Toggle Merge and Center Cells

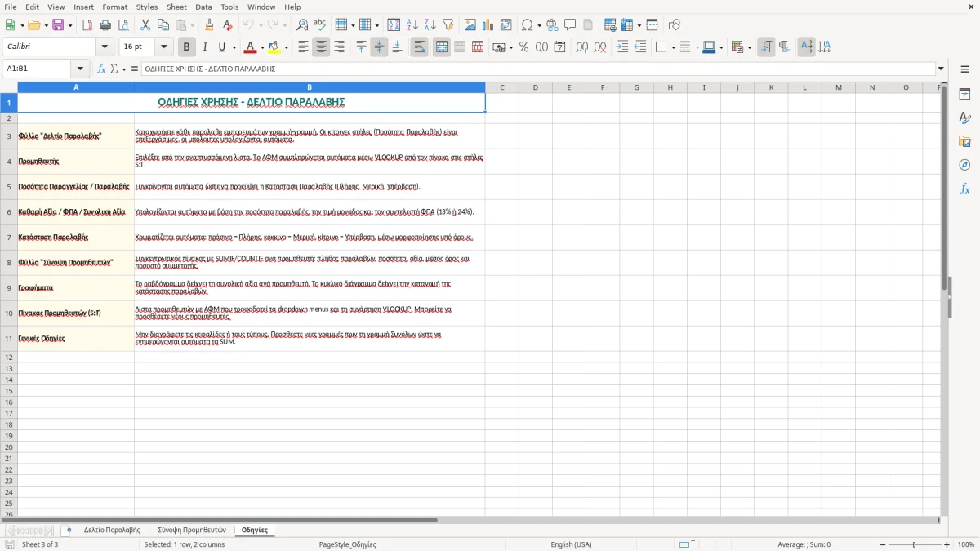click(442, 47)
